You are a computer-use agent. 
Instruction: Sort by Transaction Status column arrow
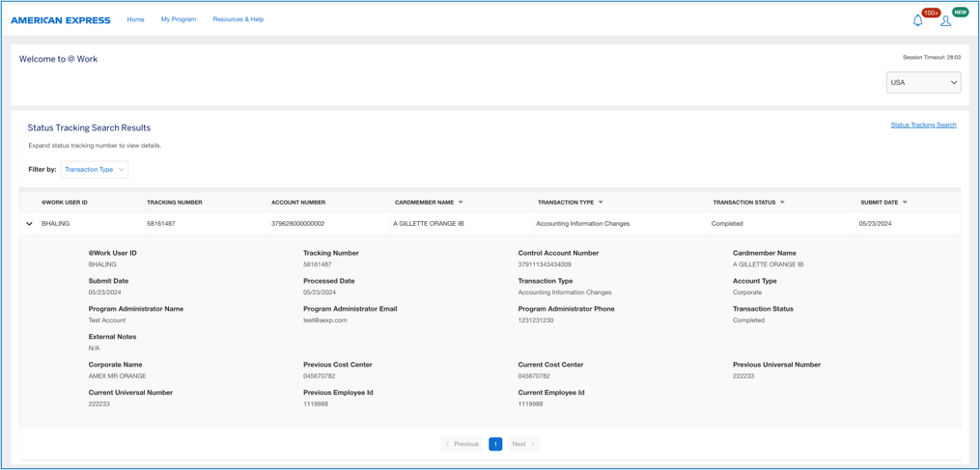tap(782, 203)
